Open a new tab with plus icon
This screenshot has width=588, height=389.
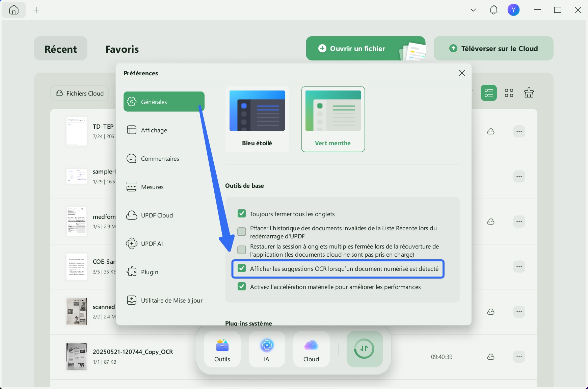(x=36, y=10)
